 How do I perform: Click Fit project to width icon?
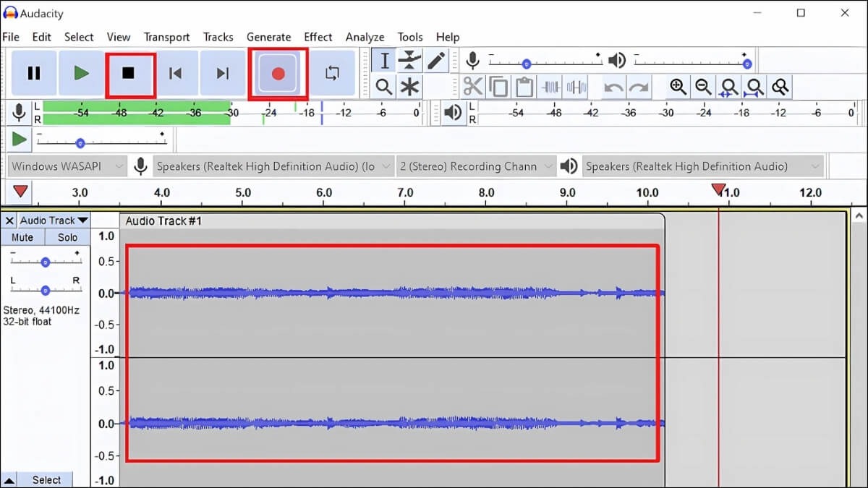754,87
